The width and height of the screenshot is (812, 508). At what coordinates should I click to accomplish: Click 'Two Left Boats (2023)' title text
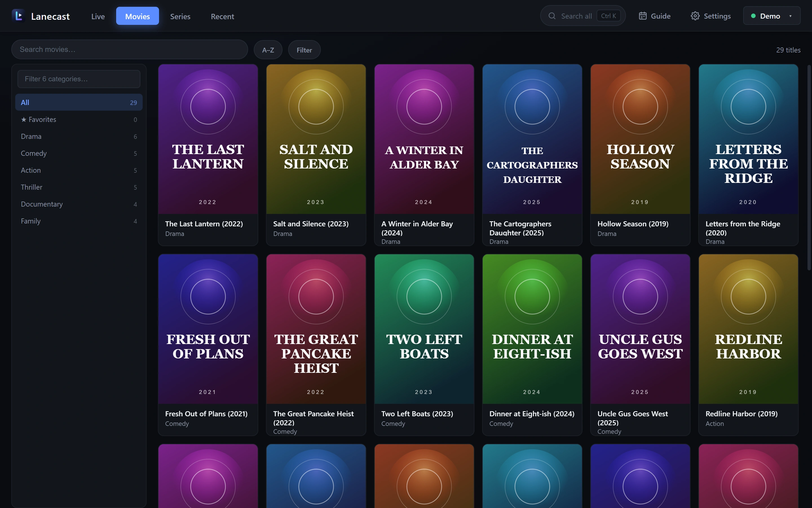coord(417,413)
